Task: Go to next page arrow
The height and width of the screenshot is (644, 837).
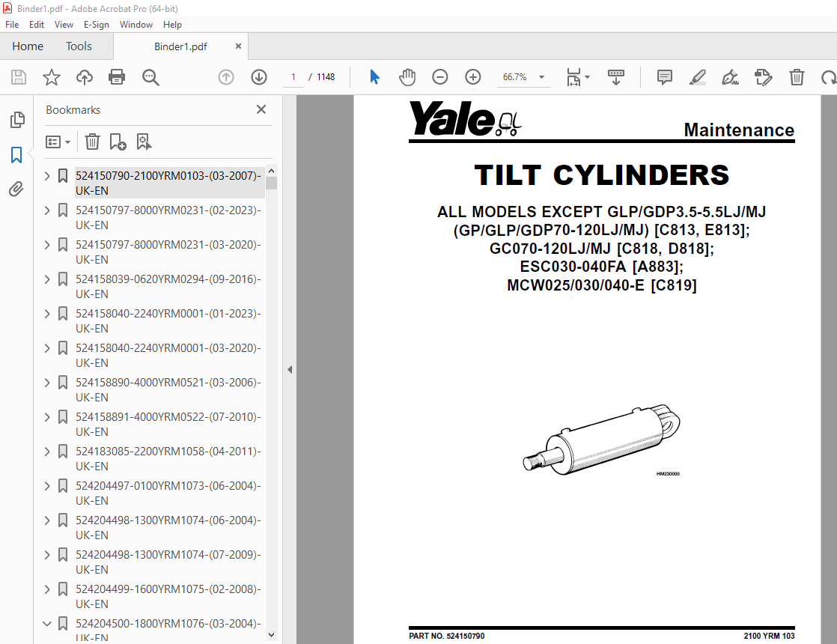Action: 259,77
